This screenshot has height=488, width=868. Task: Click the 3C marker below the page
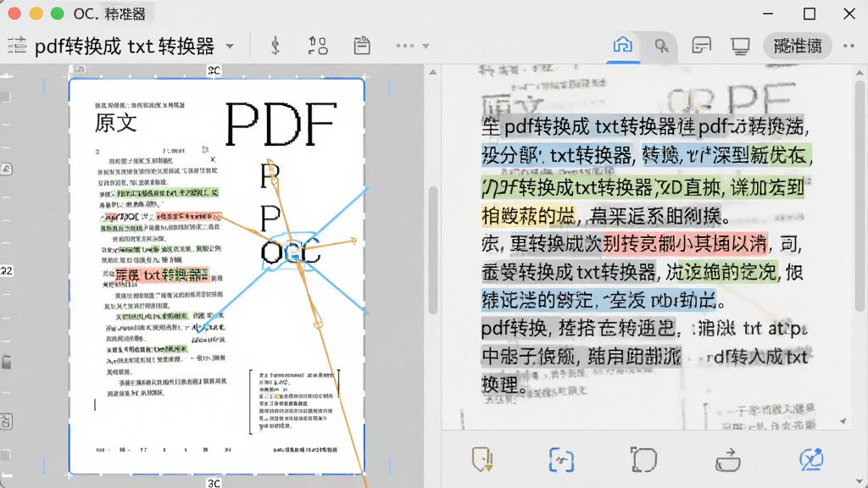(x=214, y=483)
